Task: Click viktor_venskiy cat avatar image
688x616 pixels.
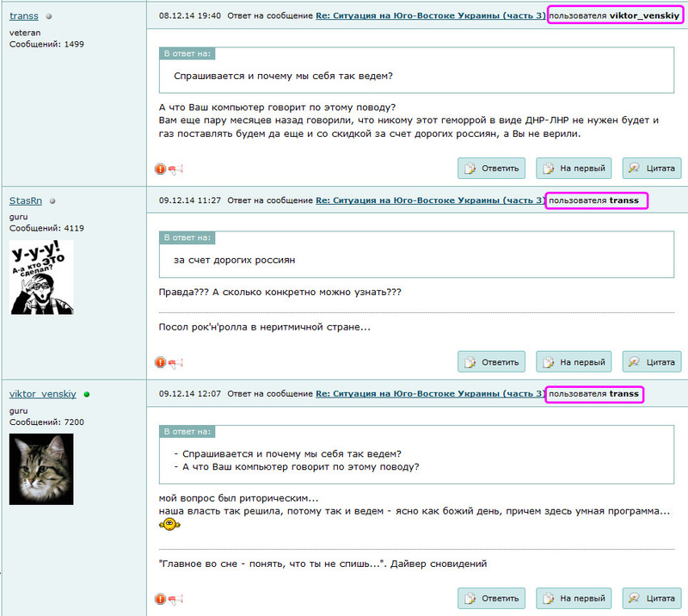Action: point(41,469)
